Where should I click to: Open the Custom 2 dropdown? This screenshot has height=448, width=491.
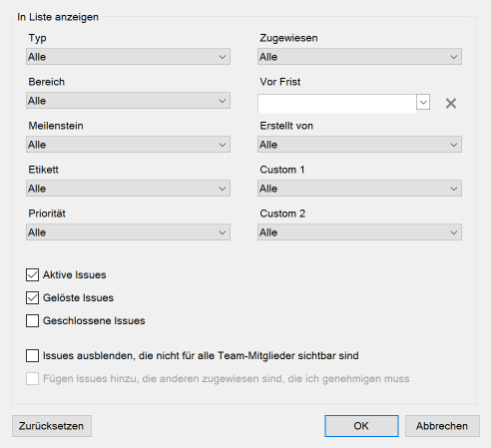click(359, 232)
